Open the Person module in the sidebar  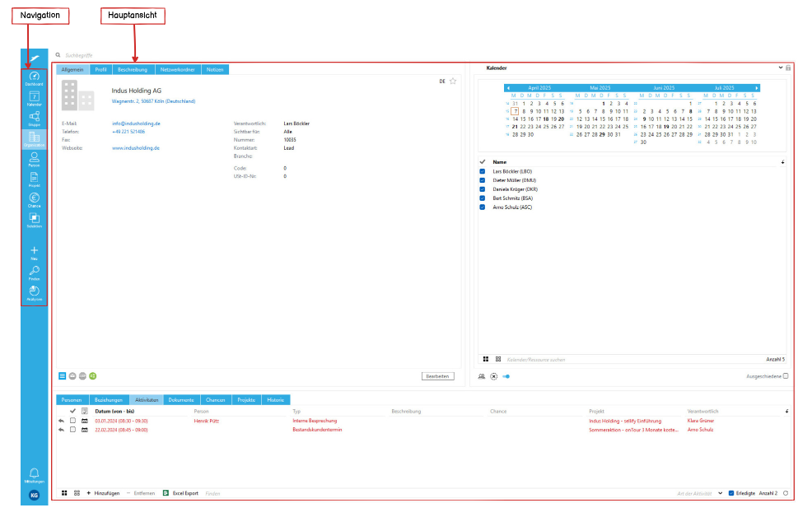click(34, 158)
